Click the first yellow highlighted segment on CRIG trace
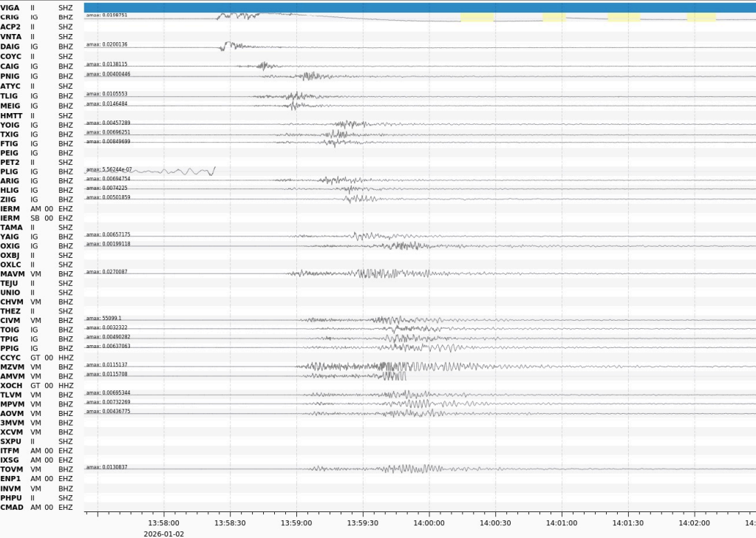The height and width of the screenshot is (538, 756). click(477, 17)
